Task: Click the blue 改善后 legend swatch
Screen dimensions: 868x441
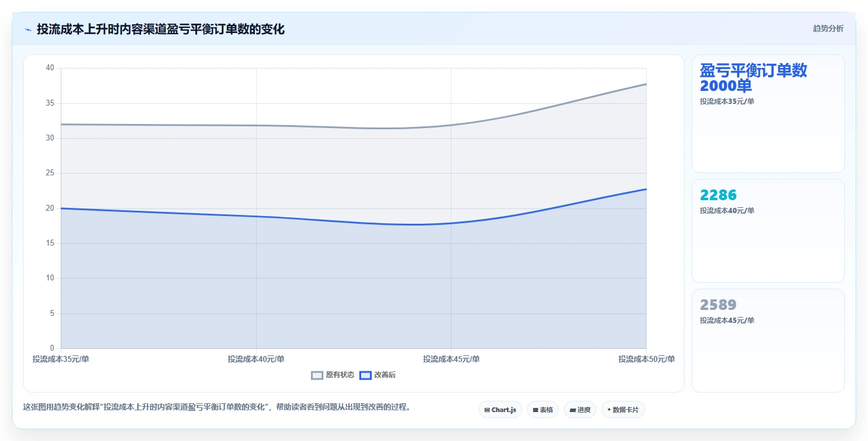Action: click(x=366, y=375)
